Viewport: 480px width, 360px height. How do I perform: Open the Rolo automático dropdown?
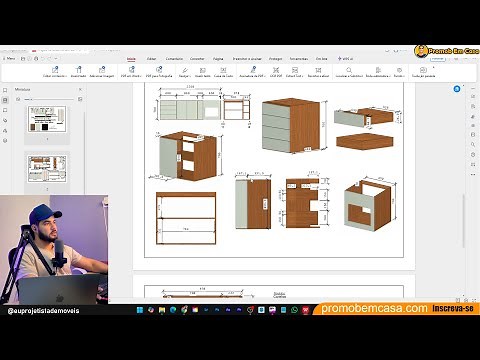coord(378,72)
